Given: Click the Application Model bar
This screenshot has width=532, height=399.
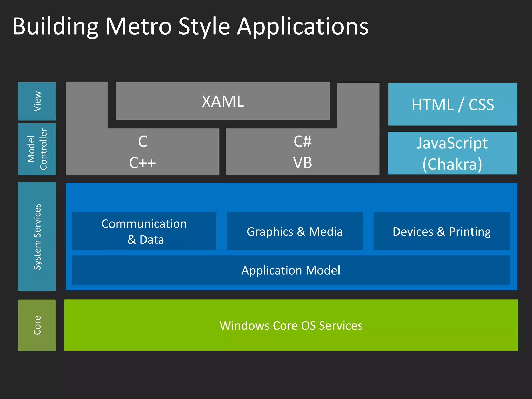Looking at the screenshot, I should pyautogui.click(x=291, y=270).
